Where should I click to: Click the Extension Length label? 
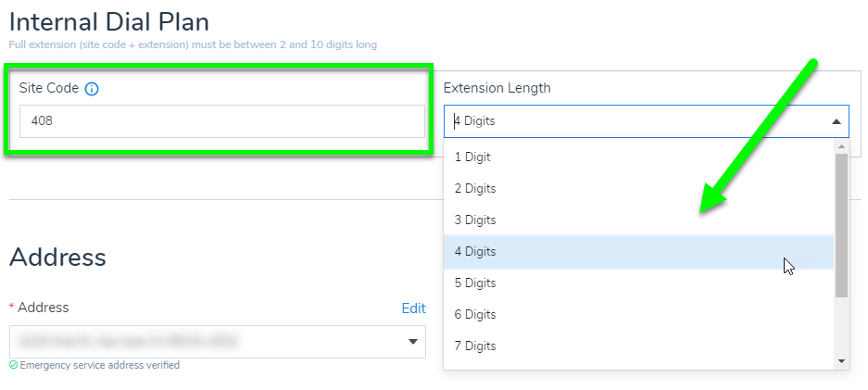pos(497,88)
